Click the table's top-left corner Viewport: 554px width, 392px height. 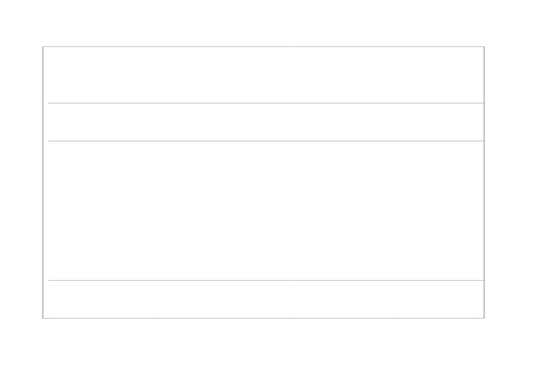coord(43,46)
